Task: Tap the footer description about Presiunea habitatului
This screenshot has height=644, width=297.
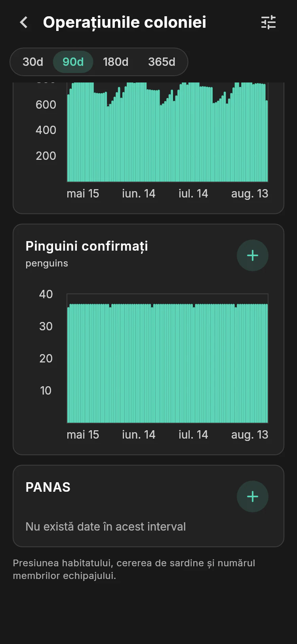Action: 134,569
